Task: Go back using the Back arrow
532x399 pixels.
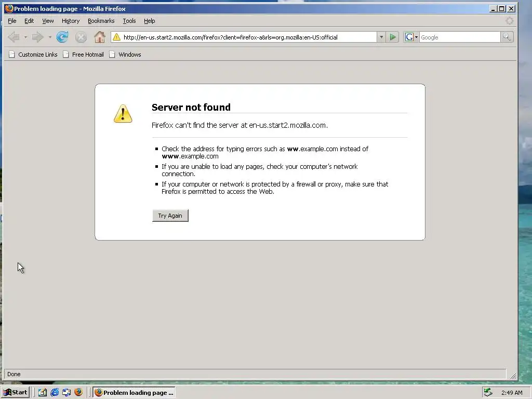Action: click(x=14, y=37)
